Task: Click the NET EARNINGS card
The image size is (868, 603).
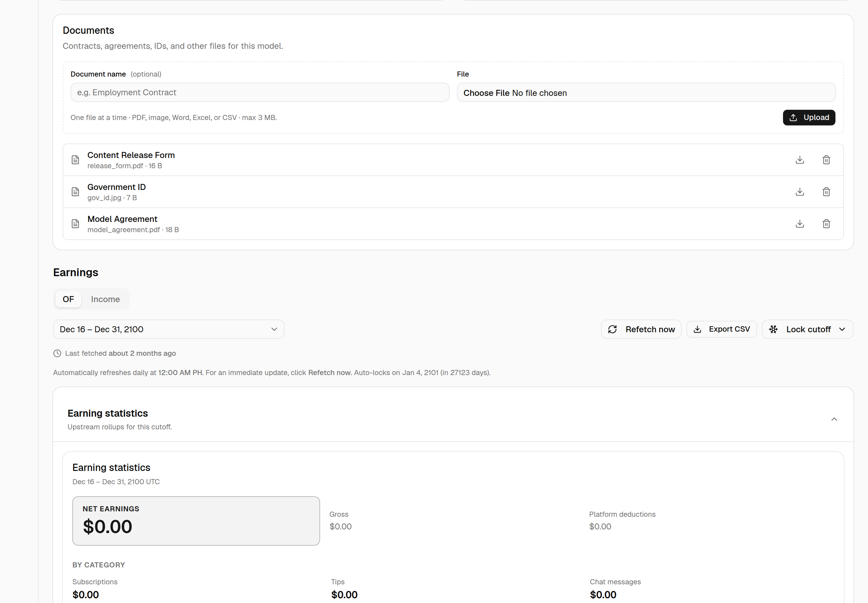Action: (196, 521)
